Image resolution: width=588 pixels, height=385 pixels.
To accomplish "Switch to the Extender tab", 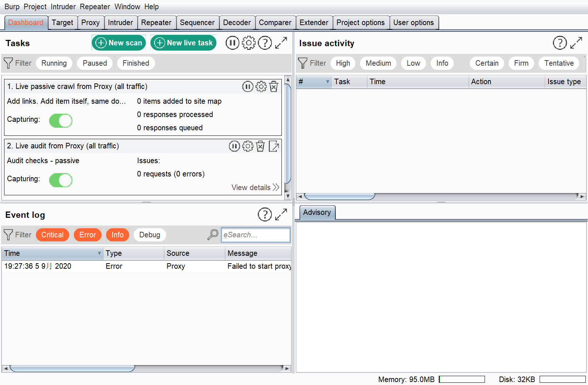I will click(314, 23).
